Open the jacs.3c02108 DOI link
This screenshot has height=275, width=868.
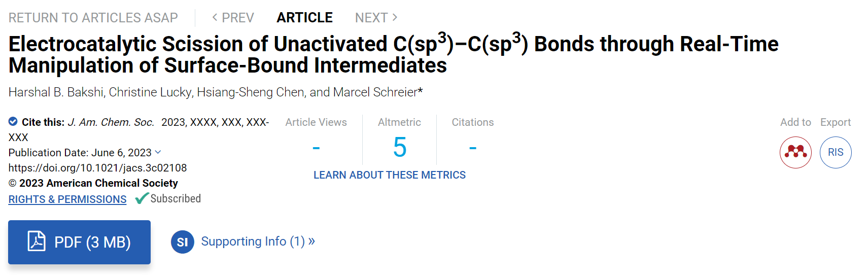(x=97, y=168)
